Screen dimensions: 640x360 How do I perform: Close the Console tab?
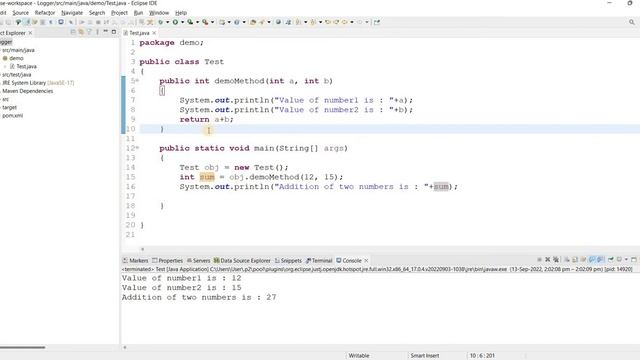click(366, 260)
